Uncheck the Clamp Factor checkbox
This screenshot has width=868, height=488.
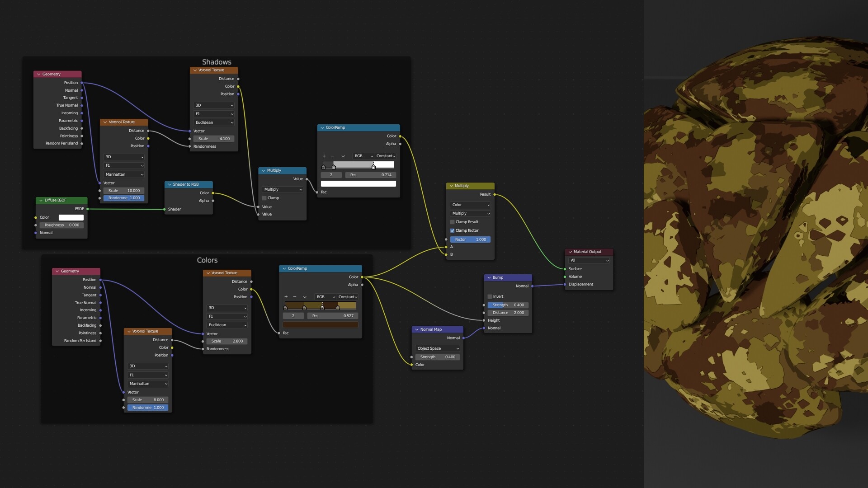click(452, 231)
